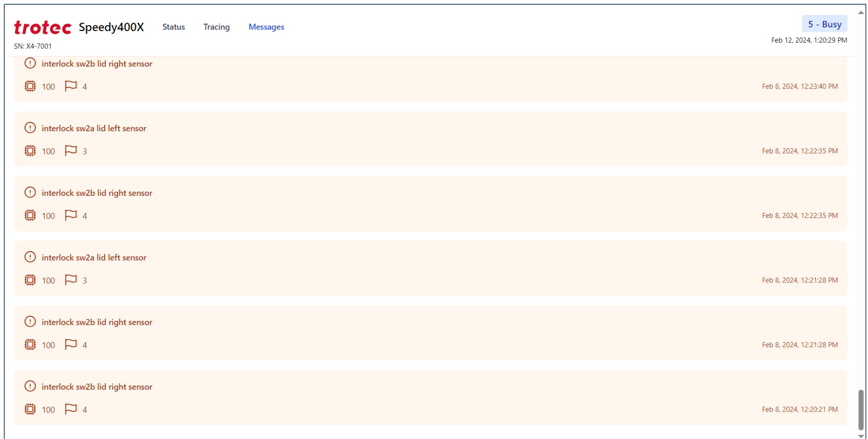The image size is (868, 439).
Task: Click the "5 - Busy" status badge
Action: tap(824, 24)
